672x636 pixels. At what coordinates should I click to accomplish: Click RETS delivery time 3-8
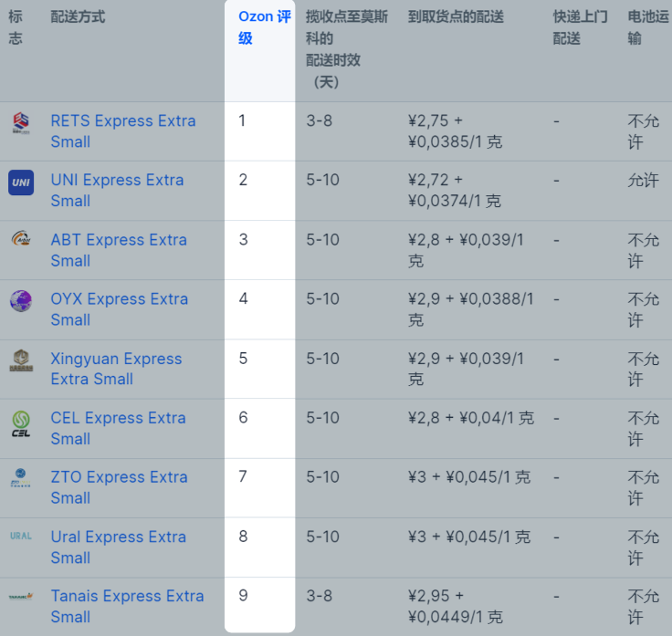click(x=319, y=120)
